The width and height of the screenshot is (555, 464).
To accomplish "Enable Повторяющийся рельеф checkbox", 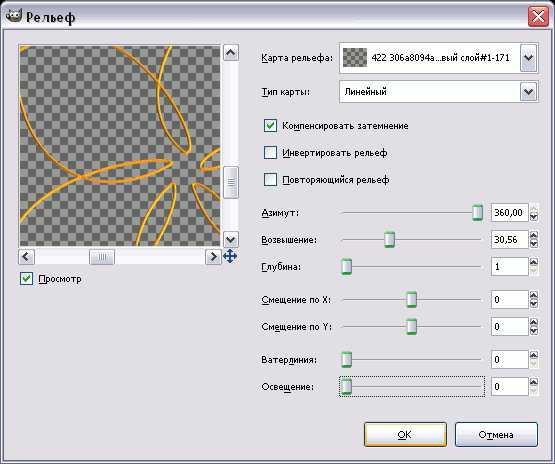I will point(270,179).
